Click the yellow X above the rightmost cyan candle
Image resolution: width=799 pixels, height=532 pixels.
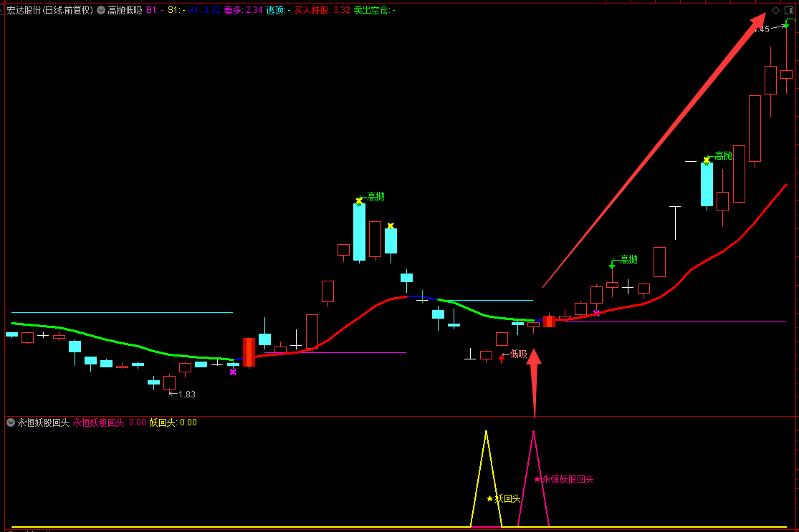point(707,160)
